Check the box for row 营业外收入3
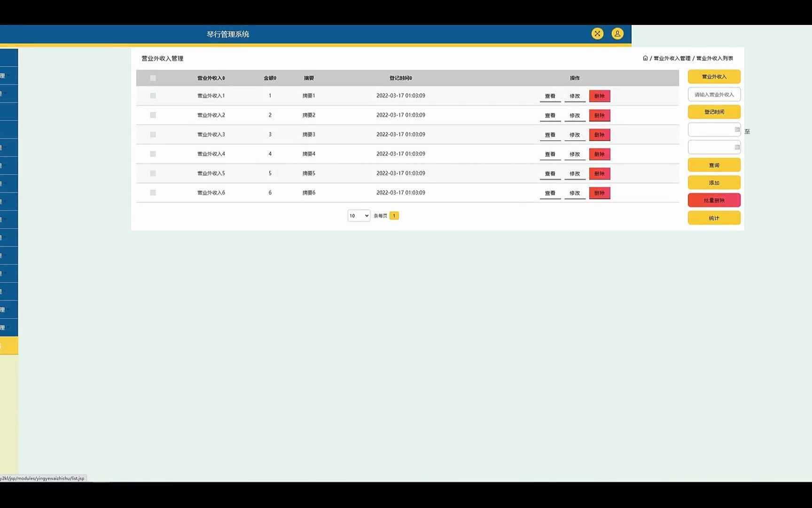 [153, 135]
